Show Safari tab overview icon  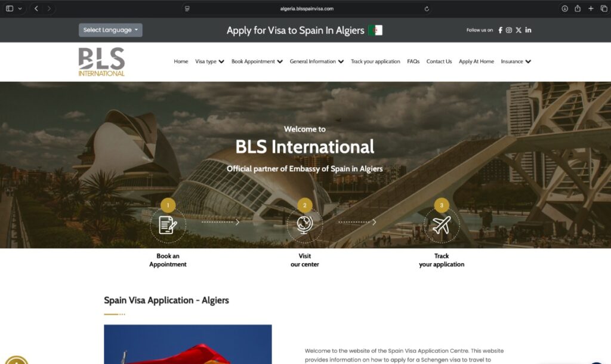point(604,8)
